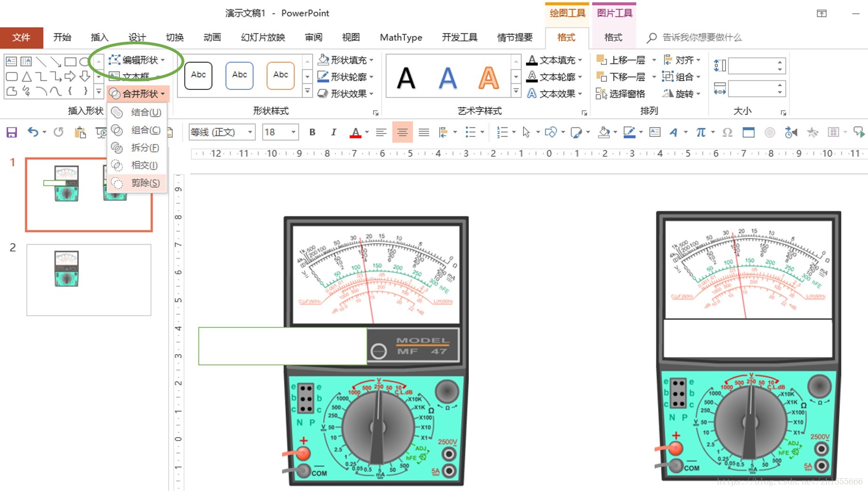Click Send Backward (下移一层)
The height and width of the screenshot is (491, 868).
[x=621, y=77]
